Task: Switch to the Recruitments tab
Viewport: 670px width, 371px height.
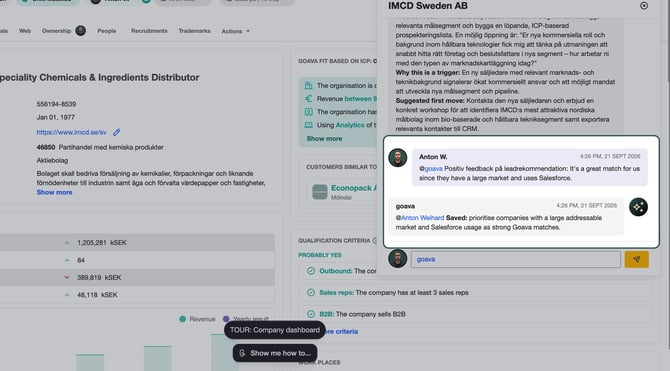Action: [x=149, y=31]
